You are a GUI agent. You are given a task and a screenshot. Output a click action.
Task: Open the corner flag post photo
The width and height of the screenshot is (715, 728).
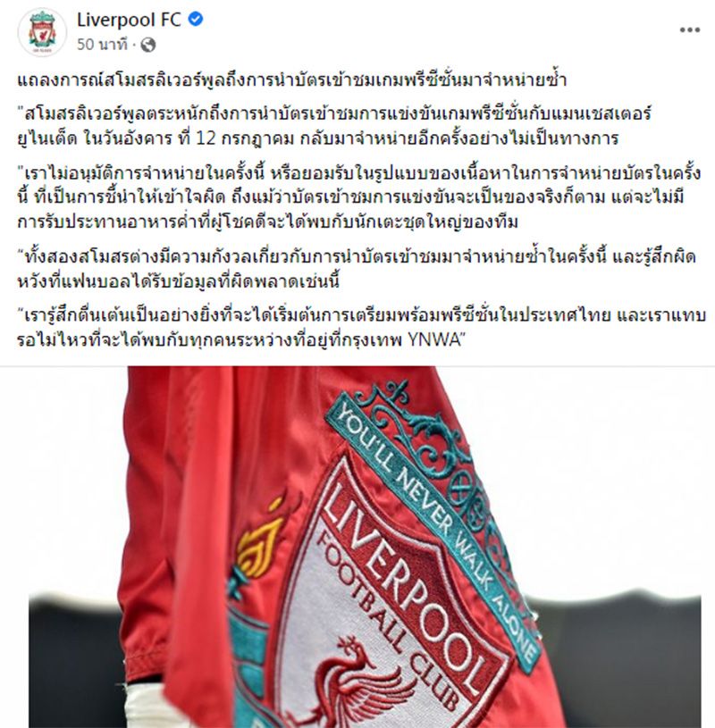pos(357,547)
